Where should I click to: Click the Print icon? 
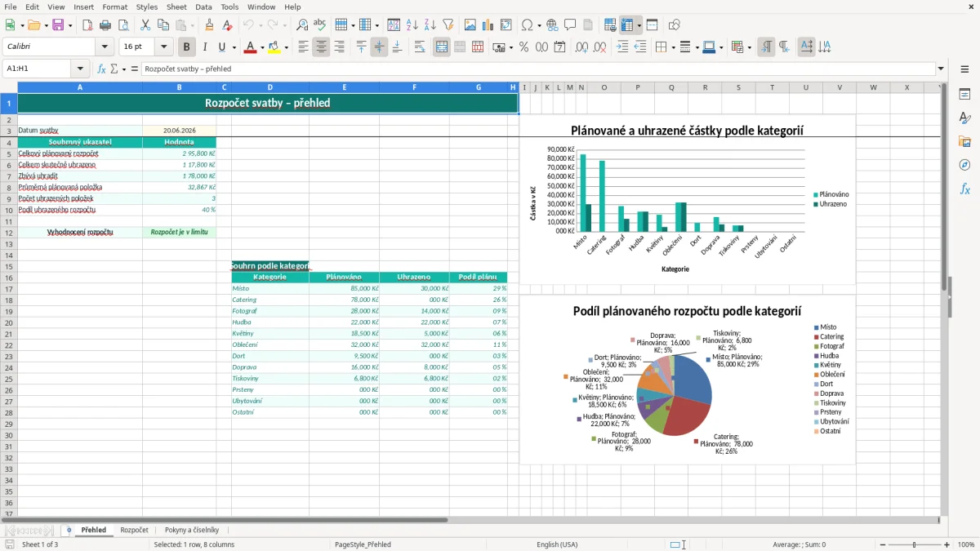coord(105,25)
